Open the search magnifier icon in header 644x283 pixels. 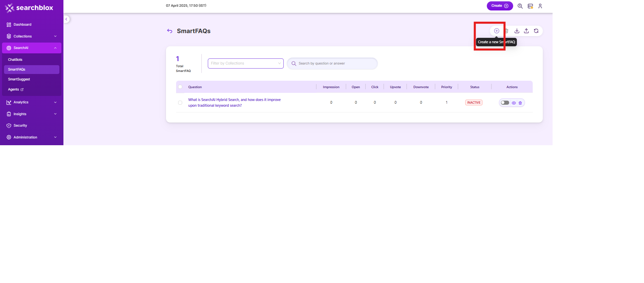520,6
